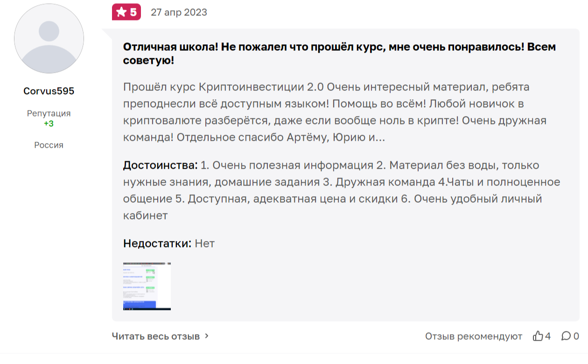Click the review date 27 апр 2023
Screen dimensions: 588x364
[179, 12]
